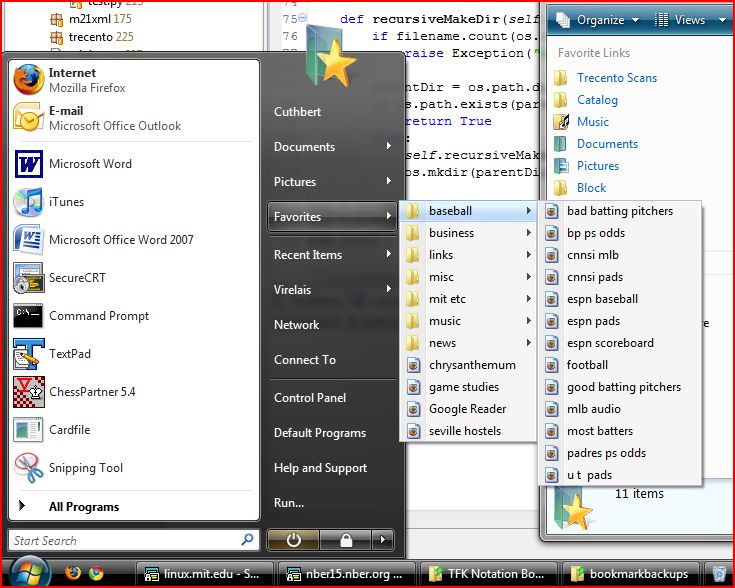Click the espn scoreboard bookmark icon
735x588 pixels.
click(552, 343)
